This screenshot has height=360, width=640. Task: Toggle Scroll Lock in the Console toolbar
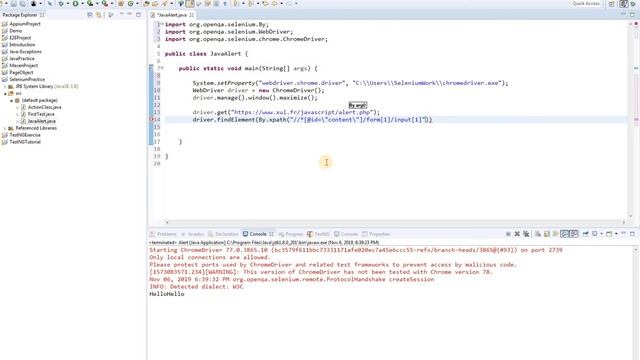pyautogui.click(x=547, y=234)
